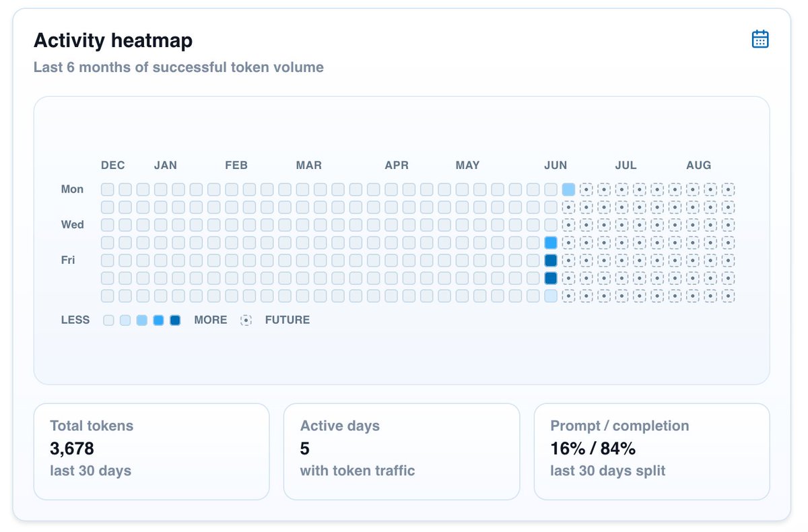Select the first Mon cell under DEC
The height and width of the screenshot is (532, 808).
(x=107, y=190)
